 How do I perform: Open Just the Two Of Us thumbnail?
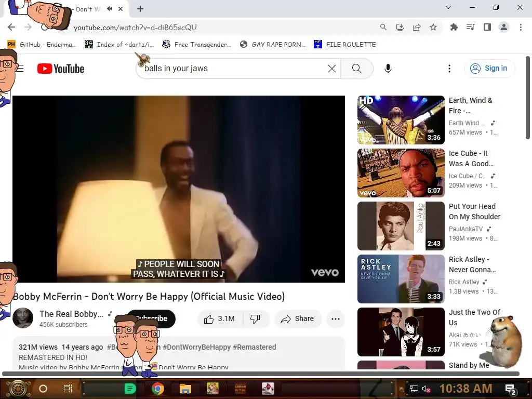tap(401, 332)
